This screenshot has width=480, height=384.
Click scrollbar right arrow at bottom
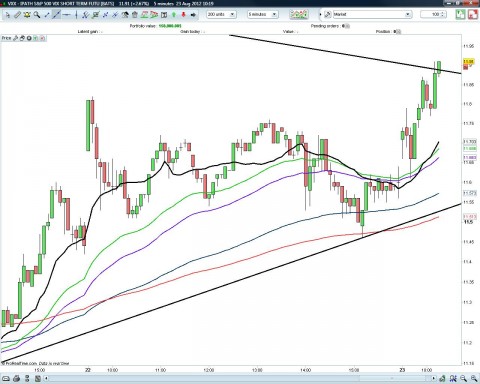coord(434,379)
